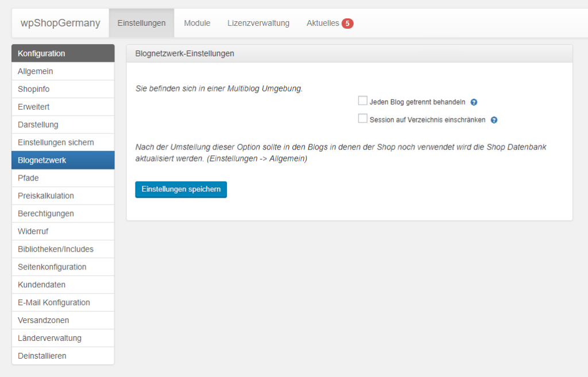
Task: Go to Länderverwaltung
Action: tap(63, 338)
